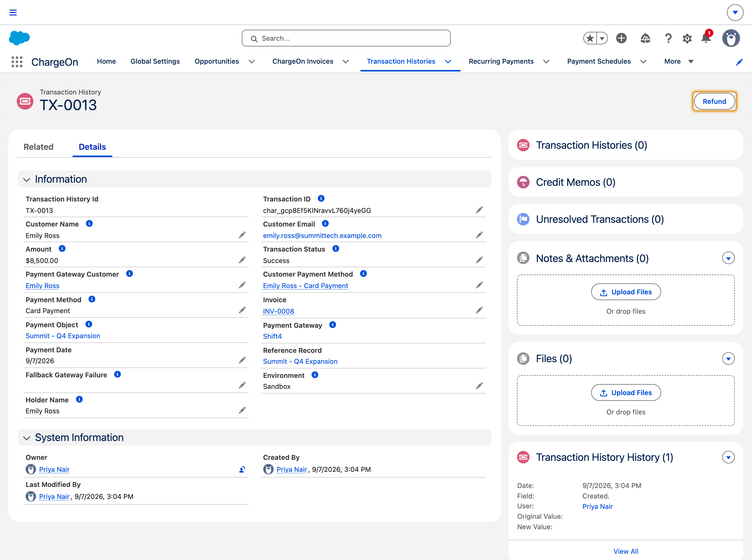Show info tooltip for Amount
Image resolution: width=752 pixels, height=560 pixels.
[62, 248]
